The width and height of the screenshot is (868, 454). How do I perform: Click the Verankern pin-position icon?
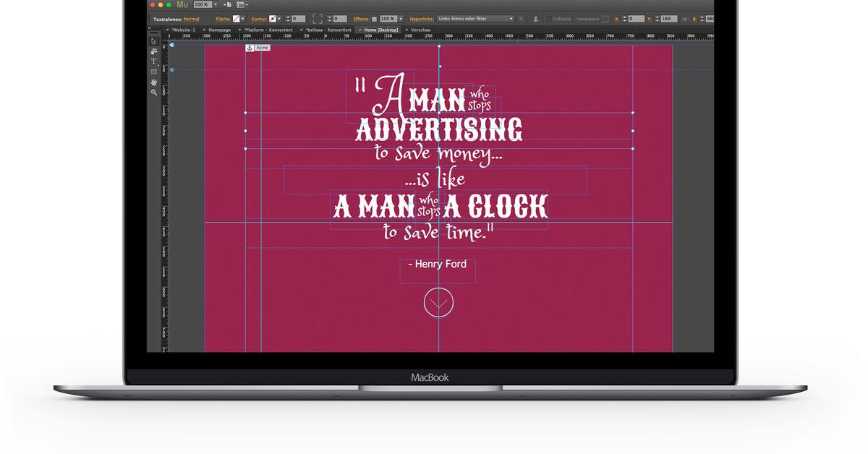[x=605, y=19]
